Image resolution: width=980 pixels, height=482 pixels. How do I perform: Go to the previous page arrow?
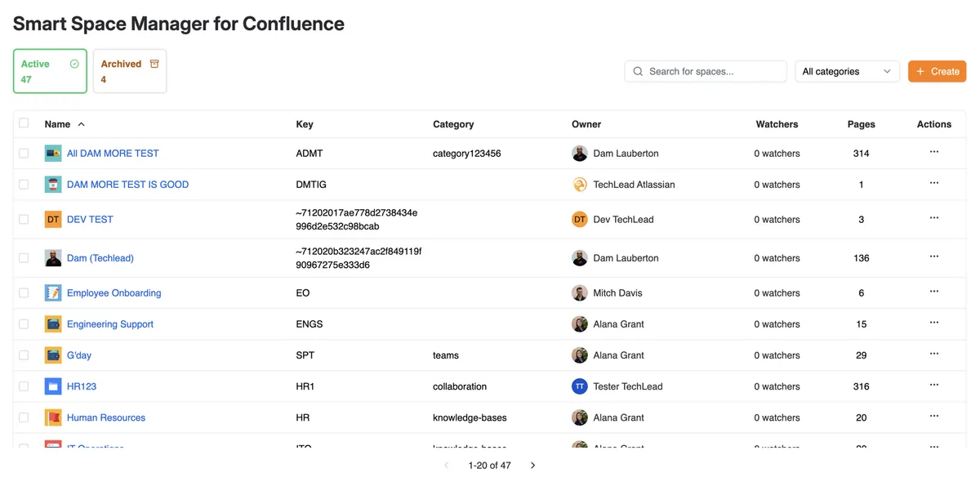pos(447,465)
